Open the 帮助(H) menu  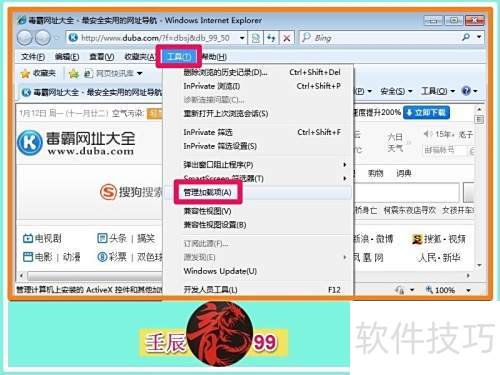[x=214, y=57]
